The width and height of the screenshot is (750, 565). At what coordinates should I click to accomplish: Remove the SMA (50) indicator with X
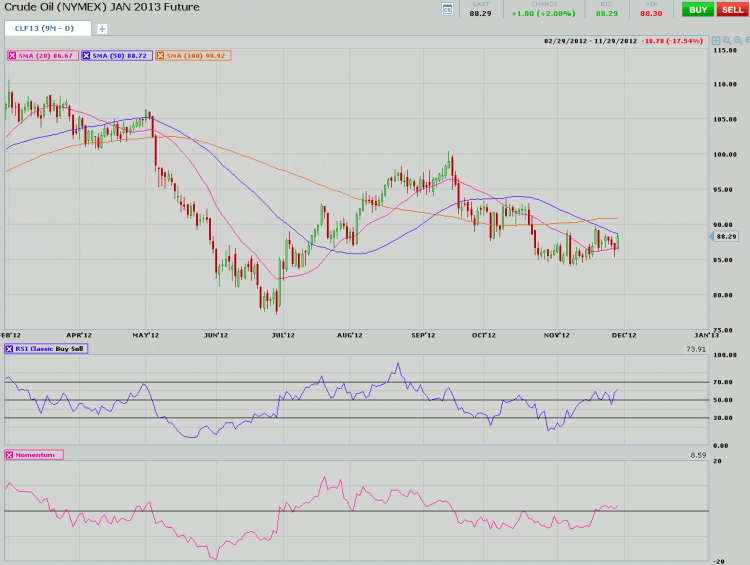(86, 56)
